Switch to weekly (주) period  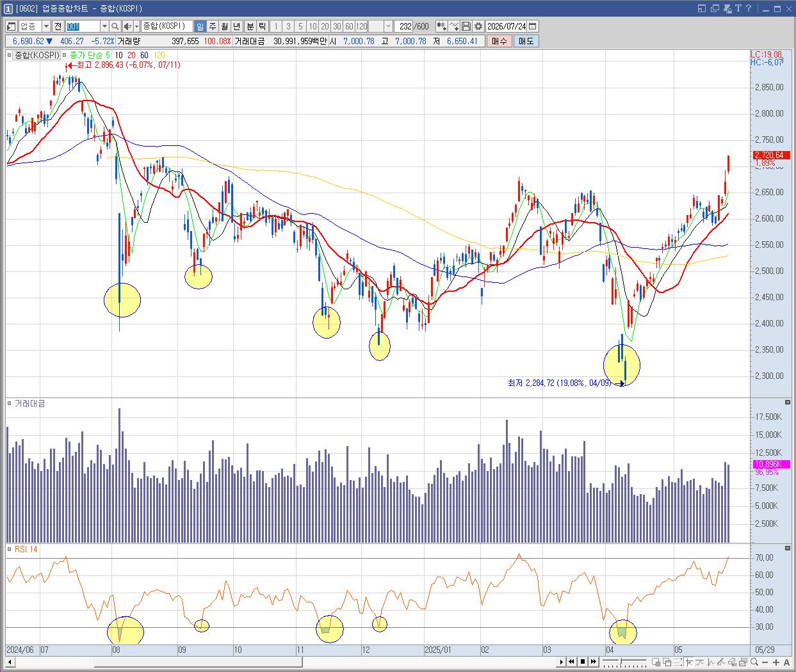coord(213,26)
